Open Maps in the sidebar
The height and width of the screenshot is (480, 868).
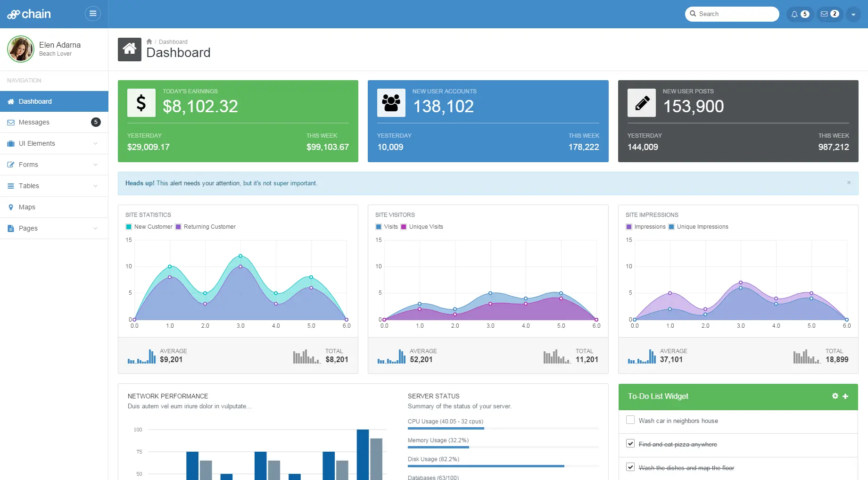point(54,207)
